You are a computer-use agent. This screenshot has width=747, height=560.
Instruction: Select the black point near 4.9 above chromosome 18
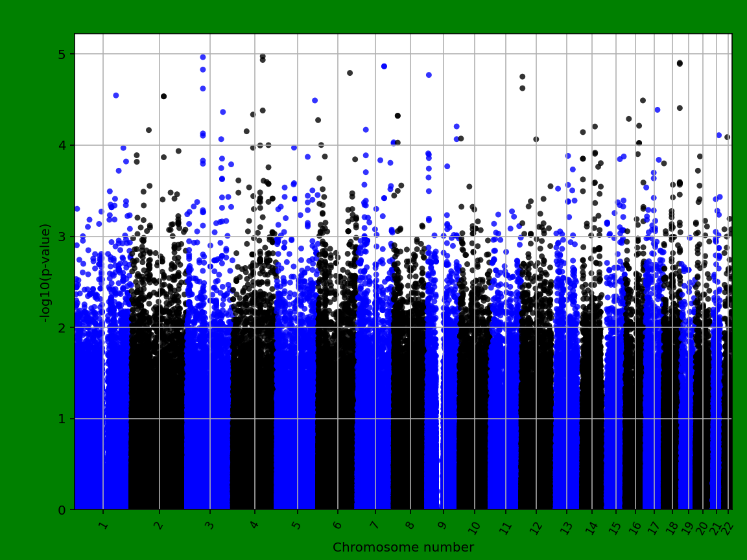pos(680,63)
